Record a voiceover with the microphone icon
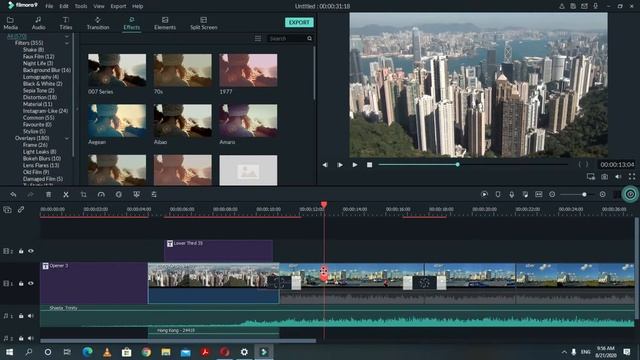This screenshot has height=360, width=640. (x=511, y=195)
